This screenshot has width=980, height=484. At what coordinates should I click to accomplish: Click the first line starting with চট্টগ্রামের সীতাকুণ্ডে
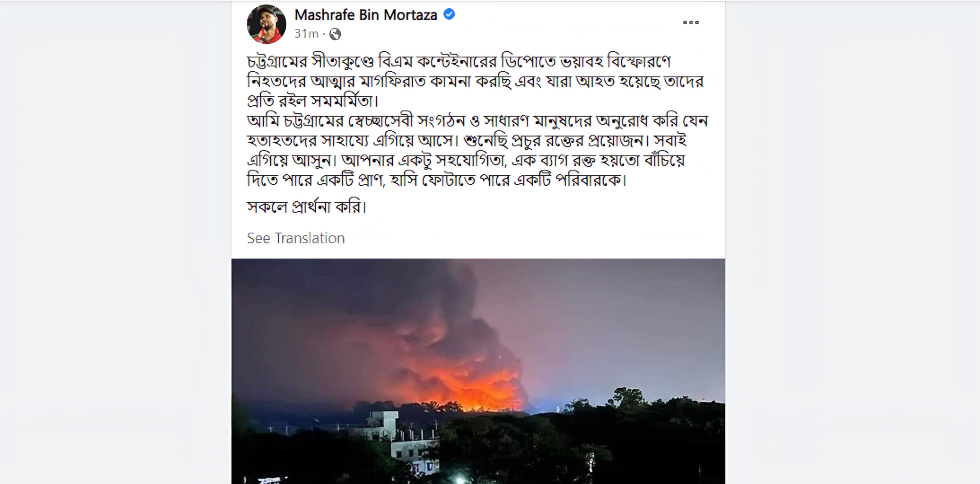pos(459,62)
